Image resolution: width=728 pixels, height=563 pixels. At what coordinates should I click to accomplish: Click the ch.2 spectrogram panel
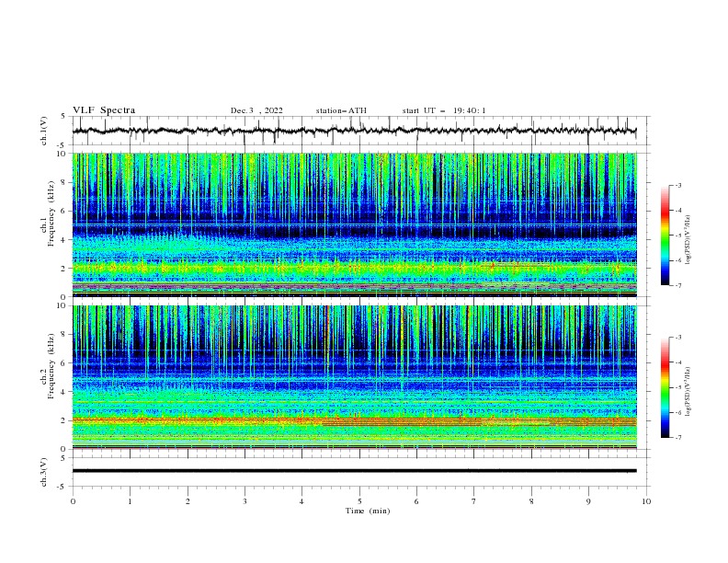pyautogui.click(x=355, y=377)
